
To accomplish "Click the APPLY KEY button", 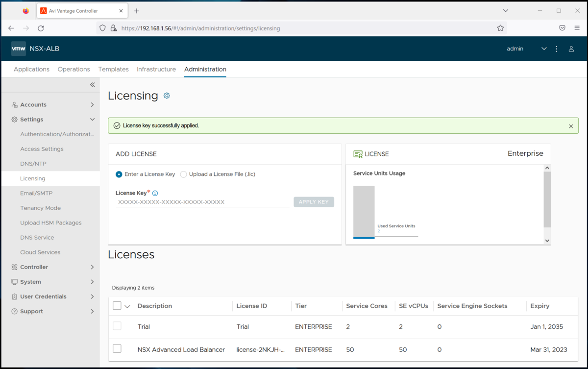I will click(314, 202).
